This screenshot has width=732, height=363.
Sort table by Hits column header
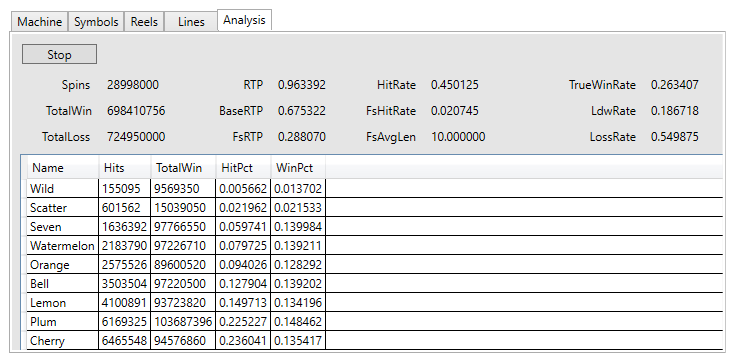pos(125,168)
